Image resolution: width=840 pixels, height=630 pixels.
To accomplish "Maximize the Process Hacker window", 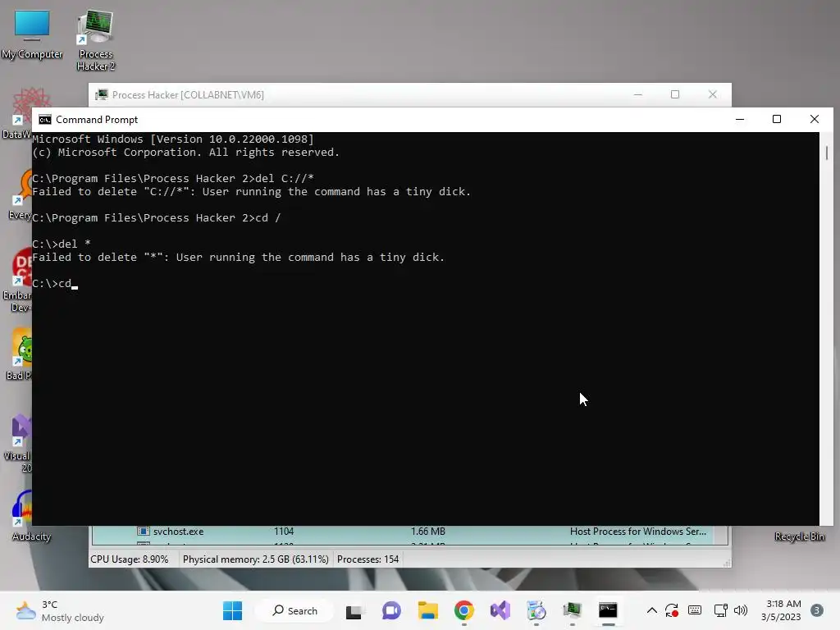I will click(x=675, y=94).
